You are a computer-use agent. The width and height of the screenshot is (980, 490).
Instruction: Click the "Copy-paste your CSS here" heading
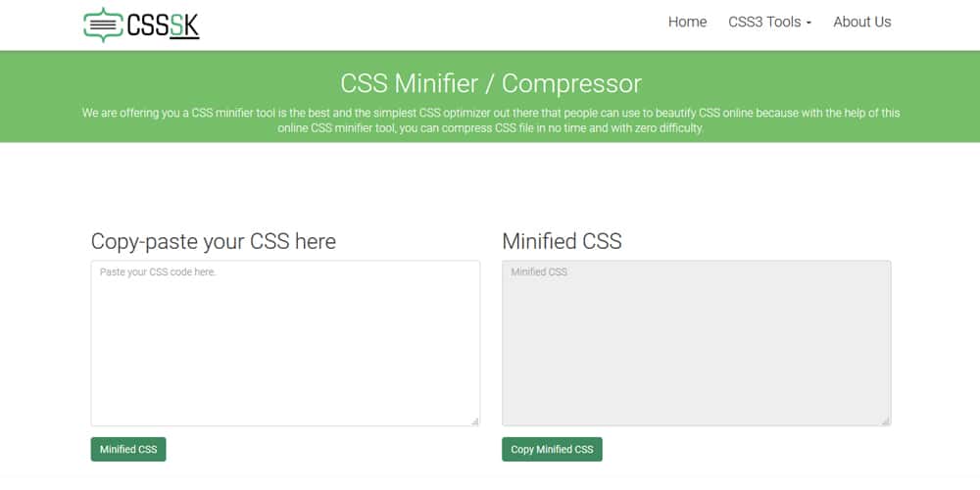point(214,241)
